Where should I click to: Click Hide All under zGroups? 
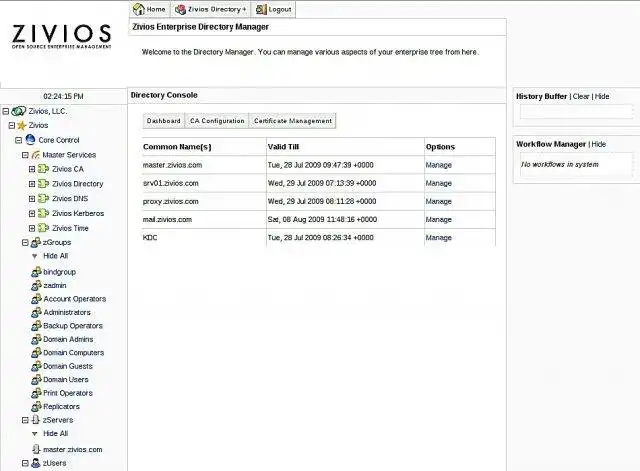click(56, 256)
